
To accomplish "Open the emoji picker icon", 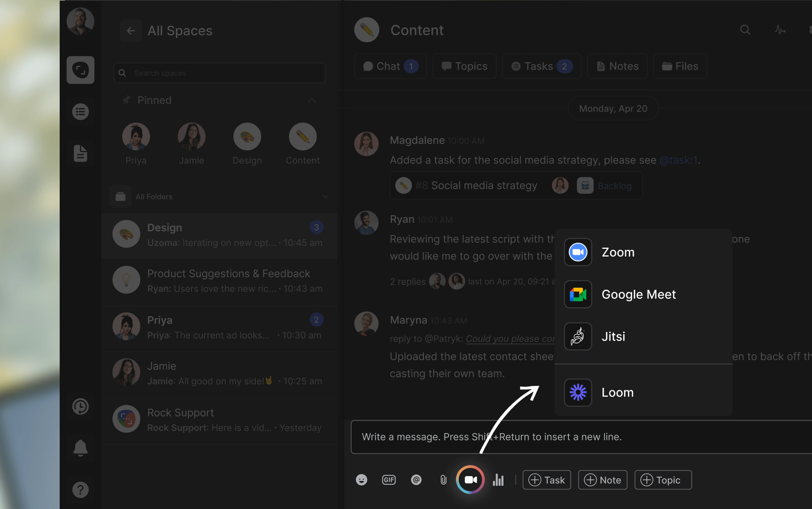I will (x=361, y=480).
